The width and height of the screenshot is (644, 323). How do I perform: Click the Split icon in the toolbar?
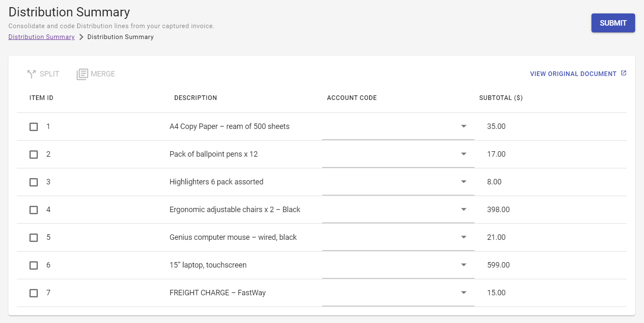click(x=32, y=74)
